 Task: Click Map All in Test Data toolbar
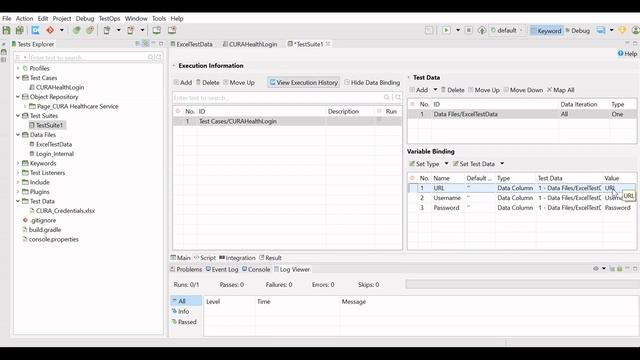click(560, 90)
